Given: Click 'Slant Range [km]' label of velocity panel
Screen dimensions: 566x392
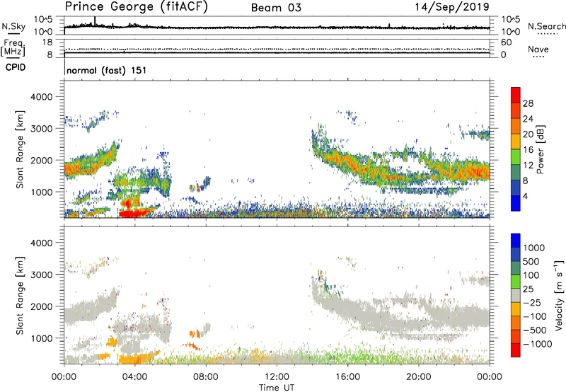Looking at the screenshot, I should [20, 296].
